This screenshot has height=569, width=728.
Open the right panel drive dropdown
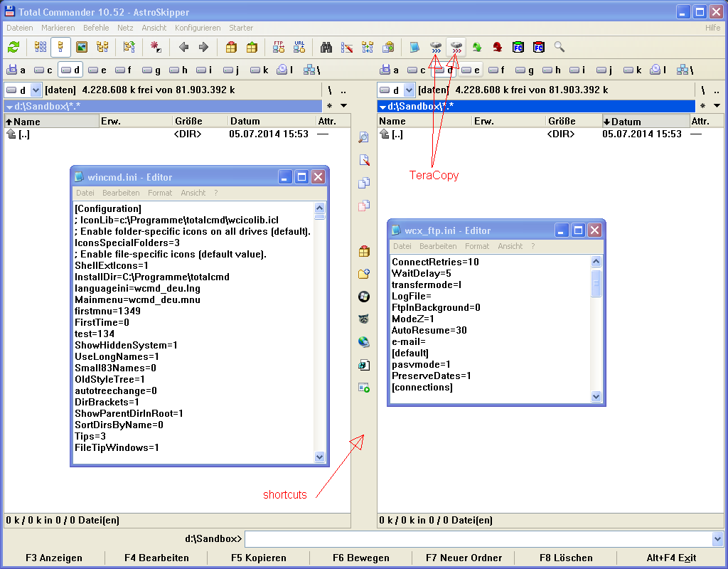point(409,90)
